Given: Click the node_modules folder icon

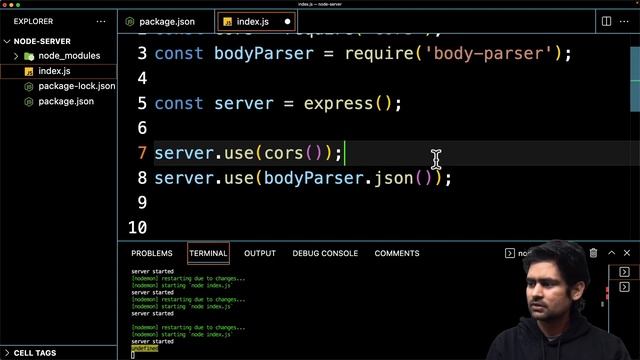Looking at the screenshot, I should tap(29, 56).
